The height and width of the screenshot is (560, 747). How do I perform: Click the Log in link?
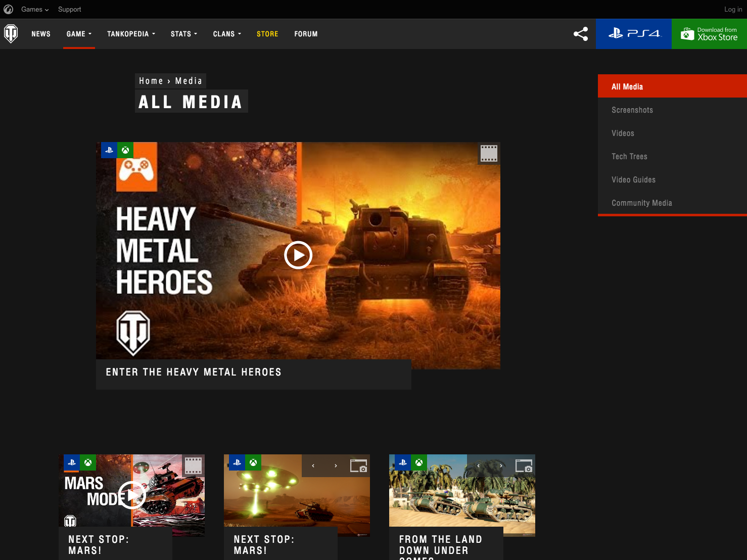coord(733,9)
